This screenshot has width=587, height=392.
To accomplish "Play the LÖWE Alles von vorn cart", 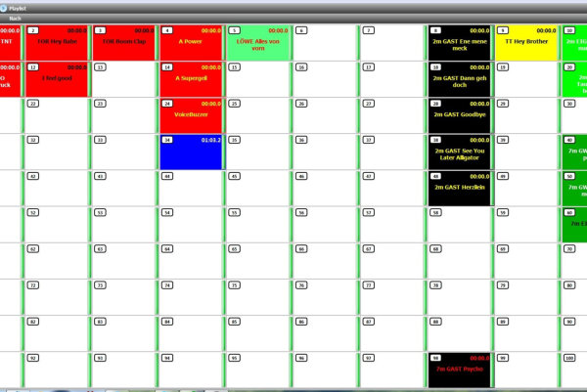I will (x=258, y=43).
